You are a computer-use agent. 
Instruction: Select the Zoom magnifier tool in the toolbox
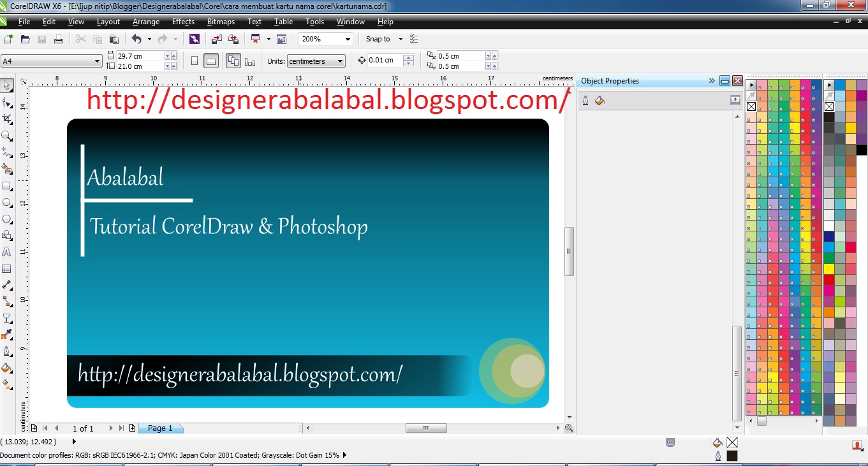click(x=7, y=136)
